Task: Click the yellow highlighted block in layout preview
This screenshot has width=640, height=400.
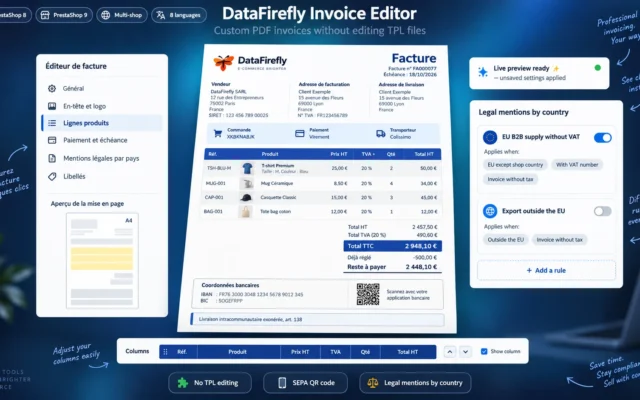Action: [102, 259]
